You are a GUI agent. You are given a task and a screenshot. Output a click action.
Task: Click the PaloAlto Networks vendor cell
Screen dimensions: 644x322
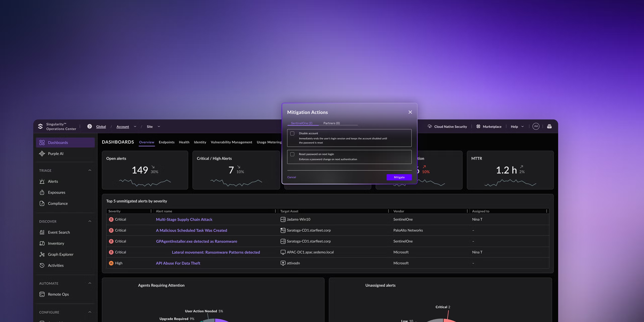[408, 230]
